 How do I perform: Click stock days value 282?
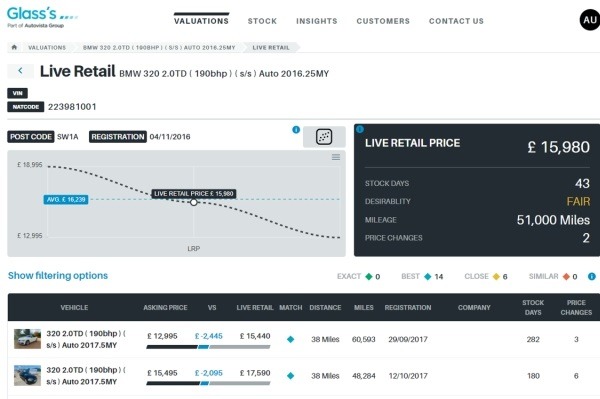(x=533, y=339)
